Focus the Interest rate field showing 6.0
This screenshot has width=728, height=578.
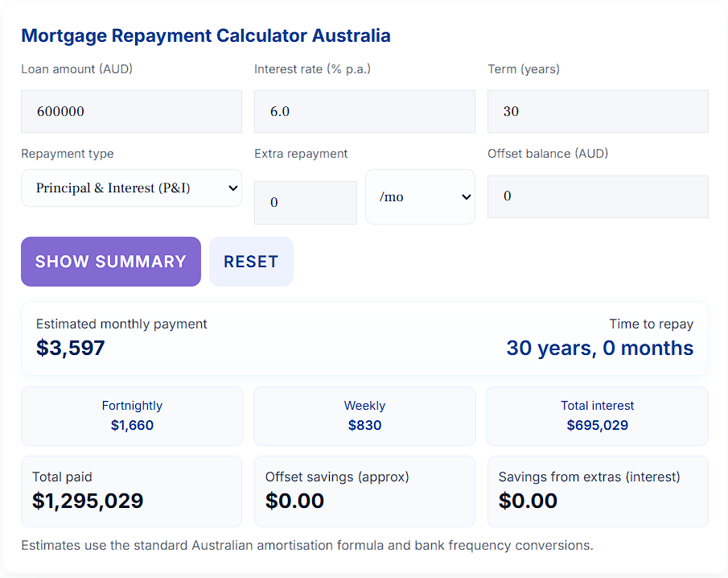[x=364, y=112]
